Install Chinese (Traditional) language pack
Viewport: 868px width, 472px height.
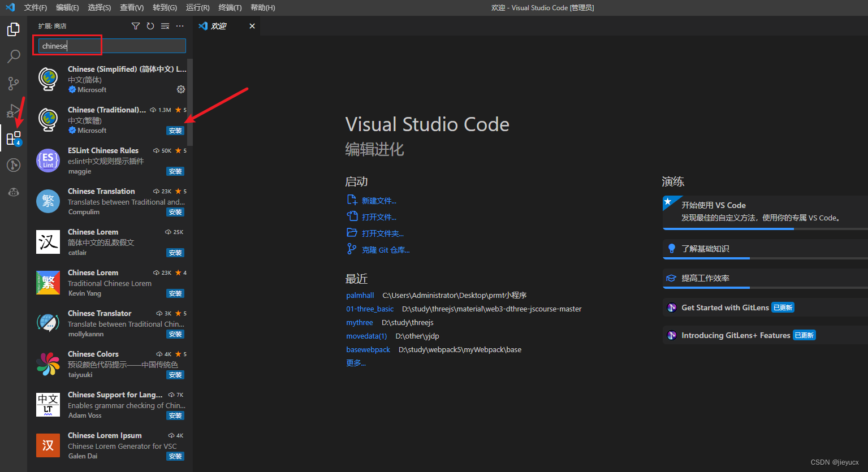click(x=175, y=131)
